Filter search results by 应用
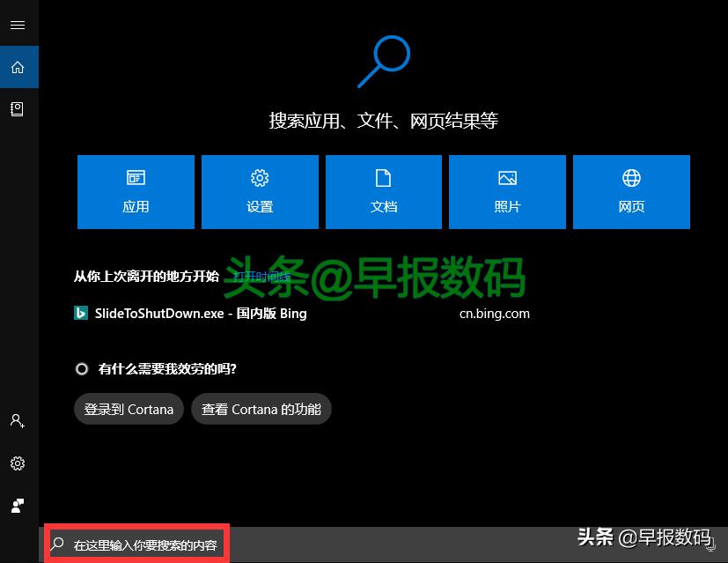This screenshot has width=728, height=563. (x=136, y=191)
